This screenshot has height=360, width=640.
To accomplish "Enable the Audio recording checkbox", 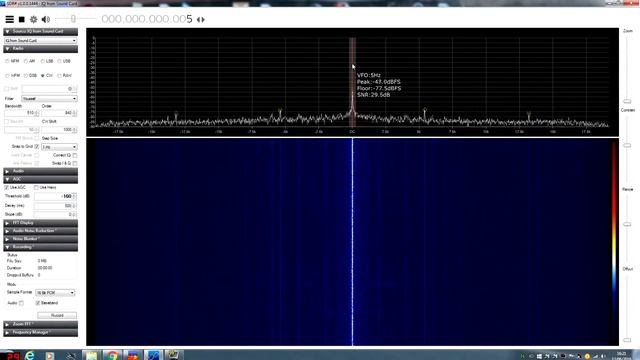I will [x=21, y=303].
